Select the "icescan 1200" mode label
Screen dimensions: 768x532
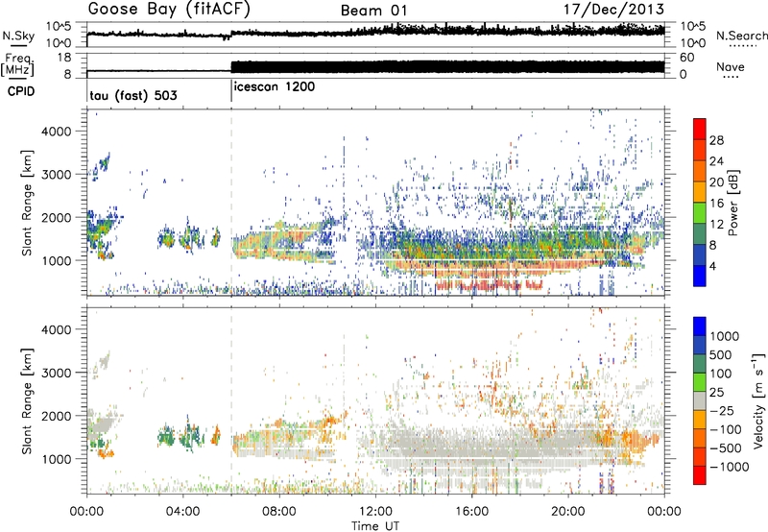coord(275,87)
